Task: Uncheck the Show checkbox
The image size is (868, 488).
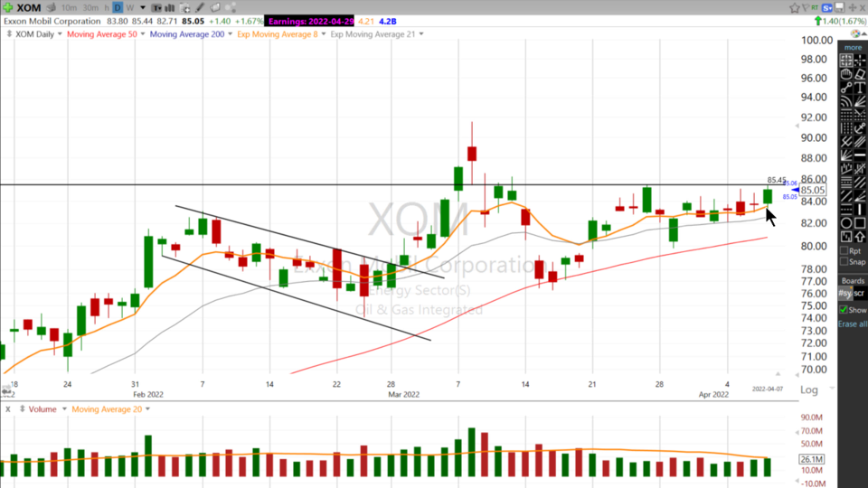Action: coord(844,310)
